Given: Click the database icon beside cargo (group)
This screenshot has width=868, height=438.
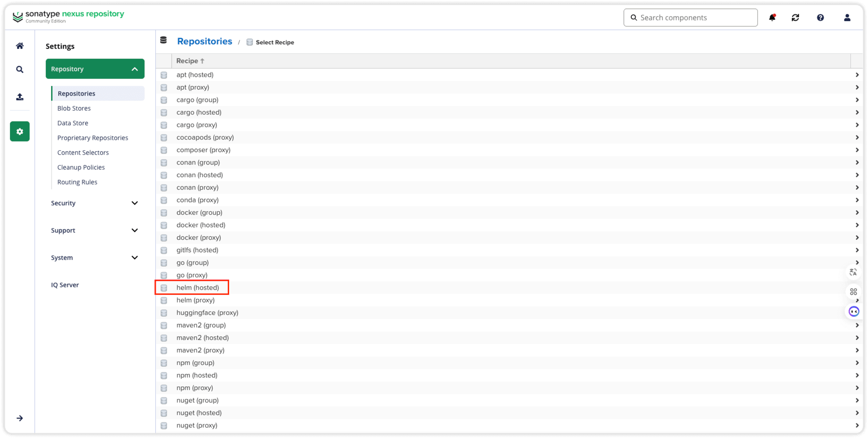Looking at the screenshot, I should (x=164, y=100).
